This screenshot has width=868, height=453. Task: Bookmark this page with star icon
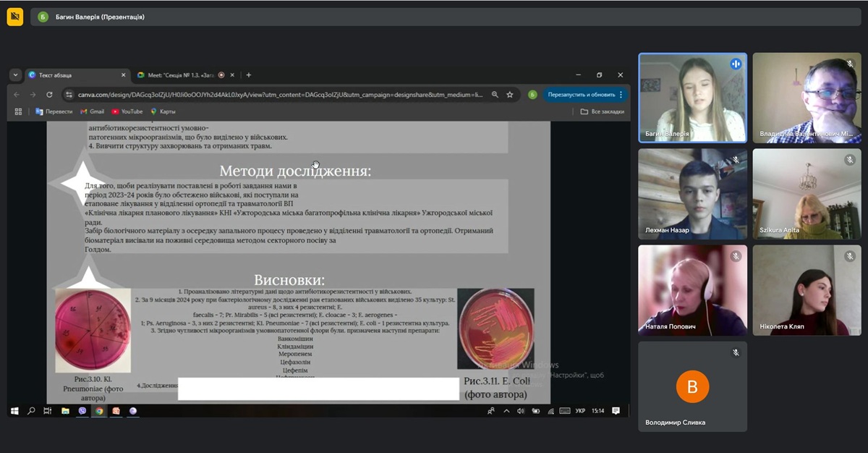(x=510, y=95)
